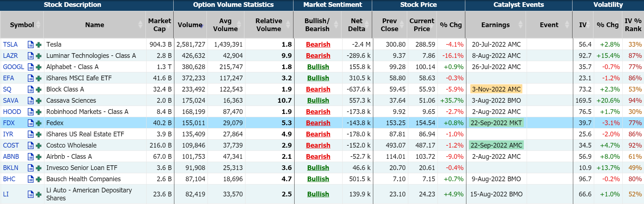
Task: Click the green plus icon in the SQ row
Action: tap(39, 90)
